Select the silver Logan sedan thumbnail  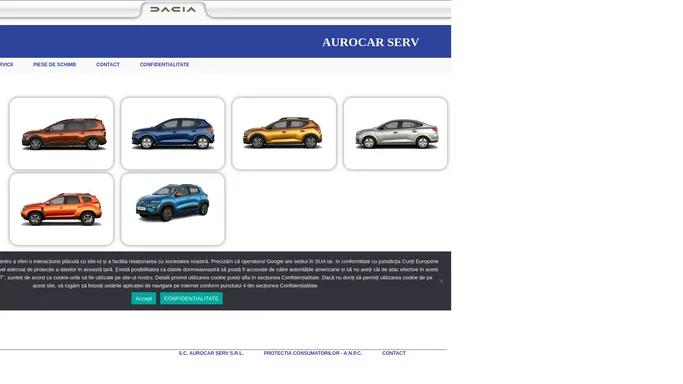[x=396, y=133]
